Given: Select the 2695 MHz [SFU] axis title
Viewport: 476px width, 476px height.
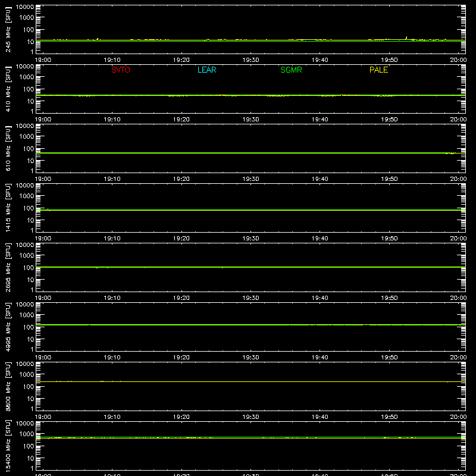Looking at the screenshot, I should (x=8, y=267).
